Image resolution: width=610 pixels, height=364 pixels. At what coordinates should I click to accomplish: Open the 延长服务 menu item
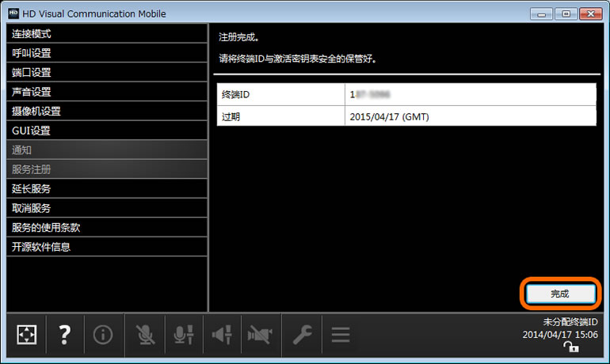(x=107, y=189)
